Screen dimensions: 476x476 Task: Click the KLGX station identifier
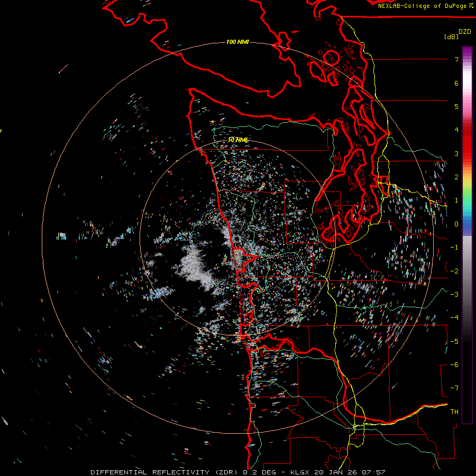coord(301,472)
